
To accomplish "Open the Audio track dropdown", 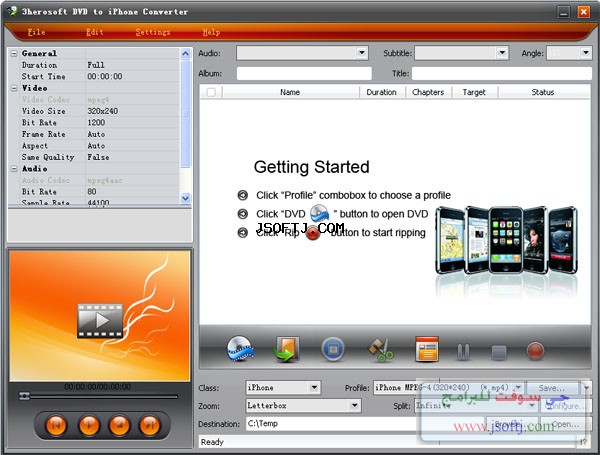I will tap(362, 53).
